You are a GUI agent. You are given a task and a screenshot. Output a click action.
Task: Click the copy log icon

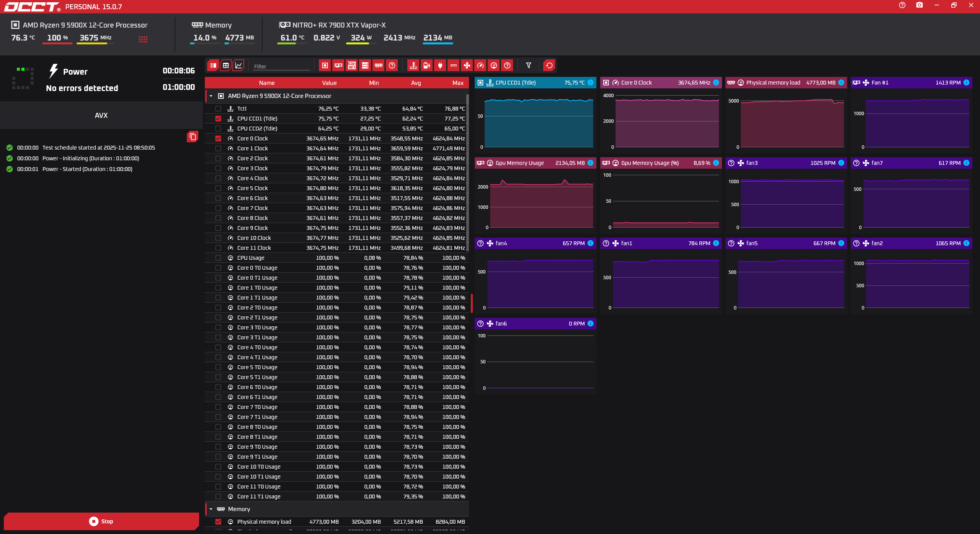click(193, 137)
